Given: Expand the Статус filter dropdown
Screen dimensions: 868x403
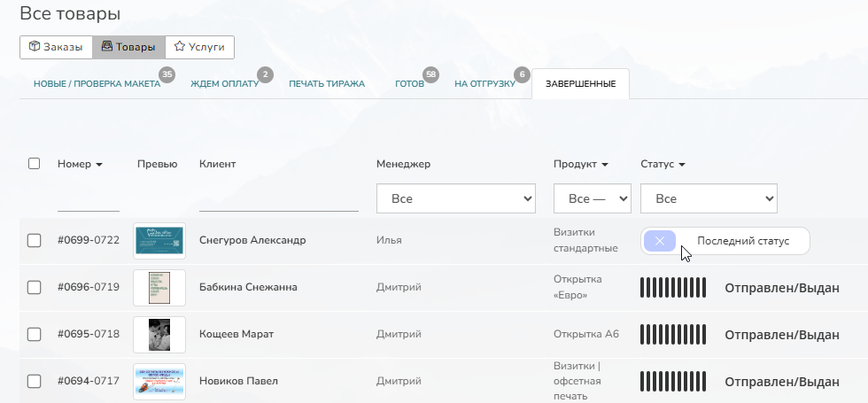Looking at the screenshot, I should tap(709, 199).
